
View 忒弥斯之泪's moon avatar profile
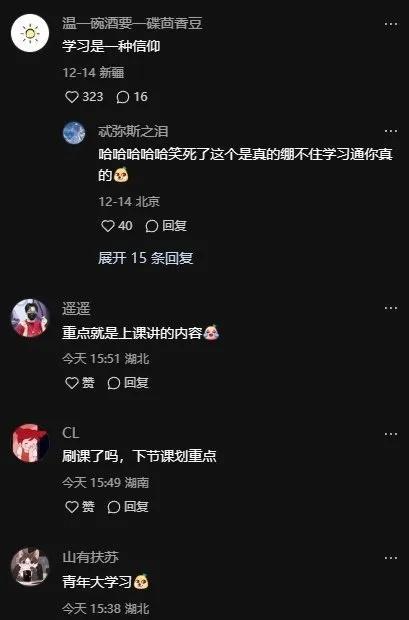point(74,133)
